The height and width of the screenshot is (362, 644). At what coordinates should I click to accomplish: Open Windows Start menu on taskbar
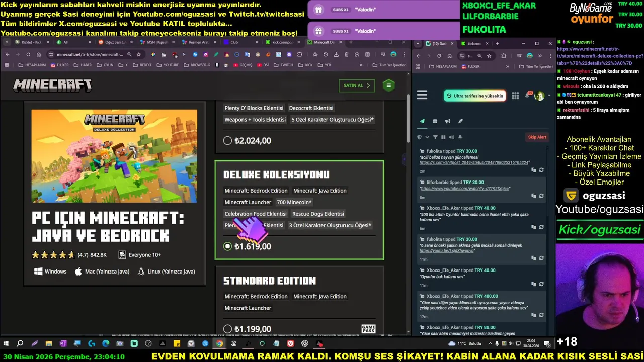point(6,344)
